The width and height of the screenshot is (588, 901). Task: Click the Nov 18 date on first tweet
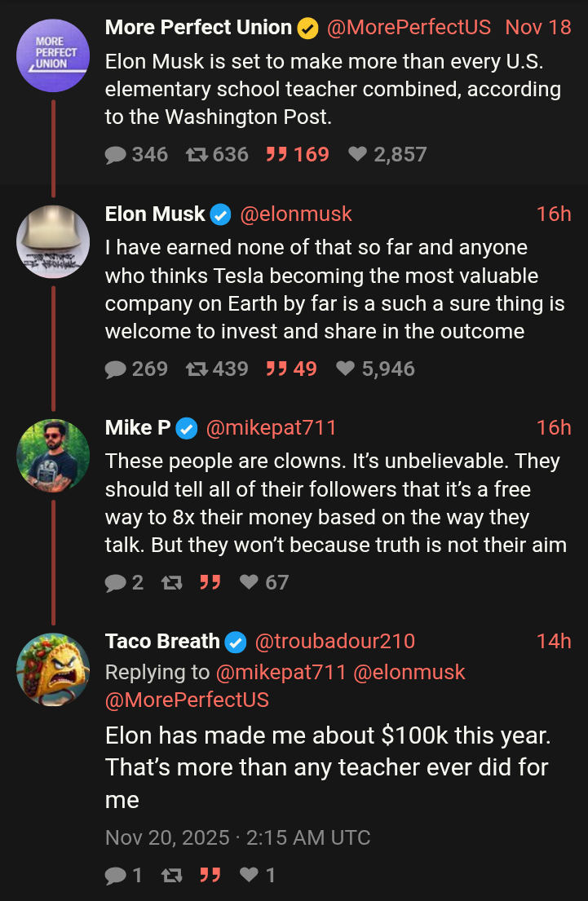coord(538,27)
